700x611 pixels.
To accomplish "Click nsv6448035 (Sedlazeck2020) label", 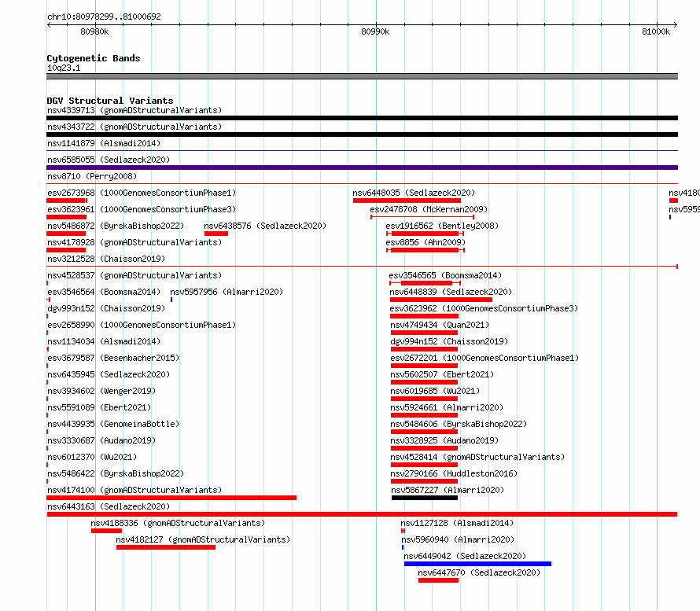I will [x=414, y=193].
